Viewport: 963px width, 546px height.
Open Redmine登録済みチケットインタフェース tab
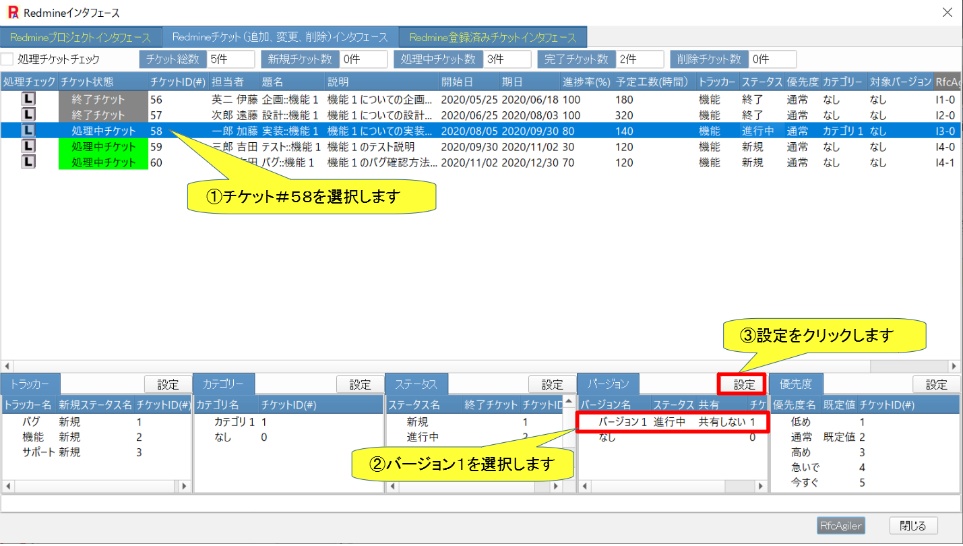493,37
